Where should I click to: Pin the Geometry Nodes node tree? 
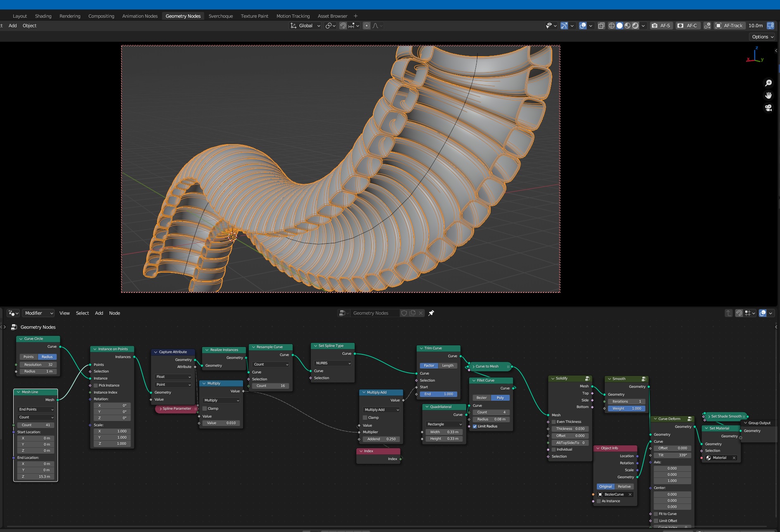(x=431, y=313)
